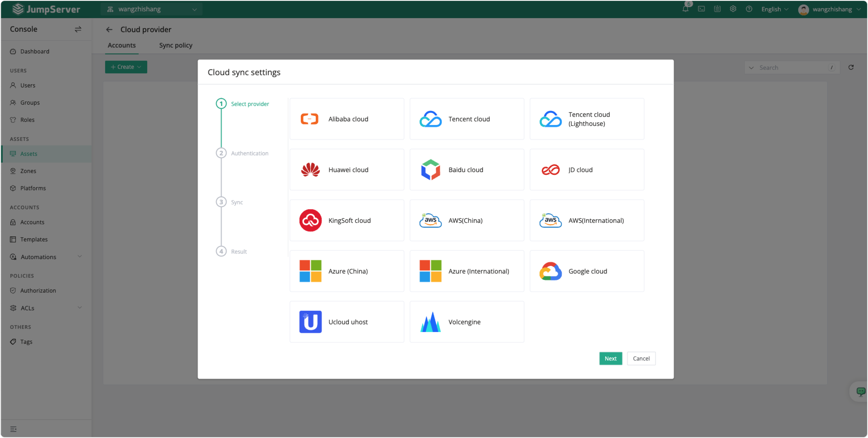Open the tickets list icon in header
This screenshot has height=438, width=868.
pos(717,9)
